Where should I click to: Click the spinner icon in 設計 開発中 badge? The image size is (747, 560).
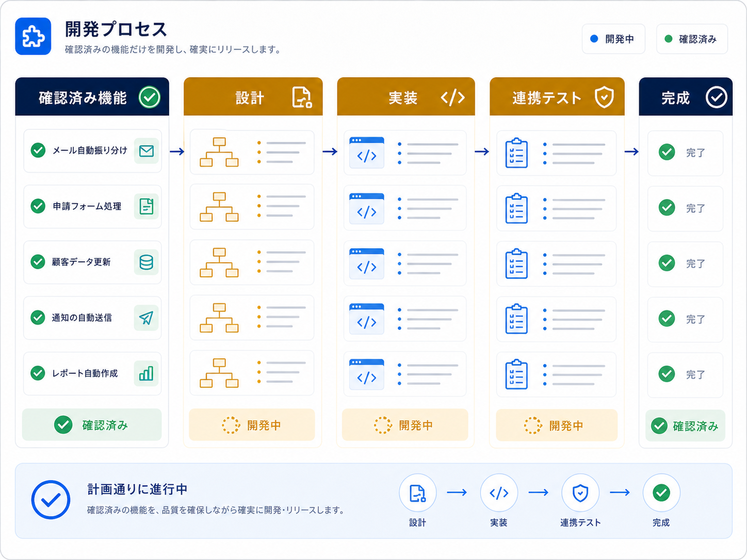(x=231, y=425)
